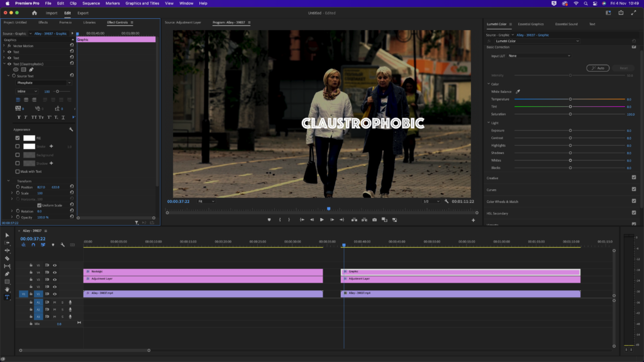This screenshot has height=362, width=644.
Task: Click Mark Out in Program monitor
Action: click(289, 220)
